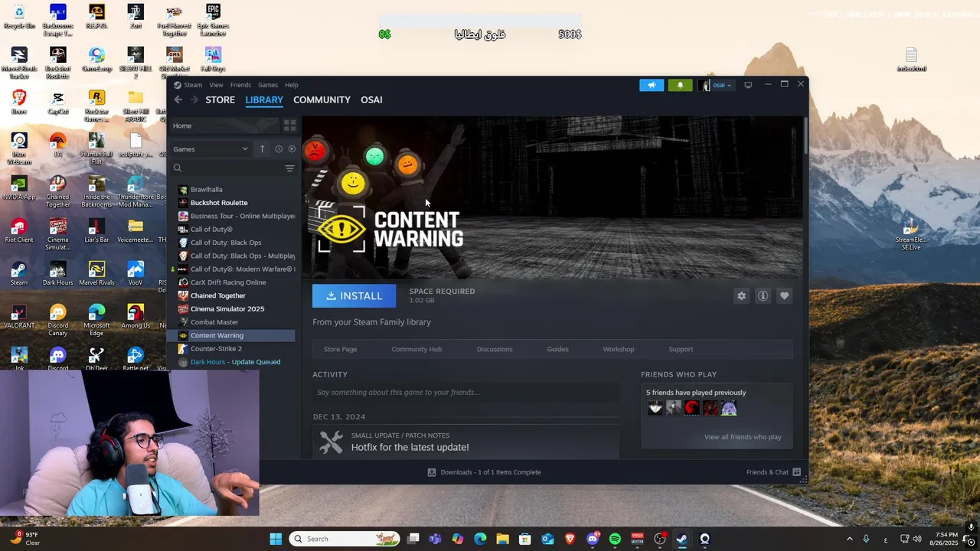Screen dimensions: 980x551
Task: Open Recycle Bin desktop icon
Action: pyautogui.click(x=19, y=17)
